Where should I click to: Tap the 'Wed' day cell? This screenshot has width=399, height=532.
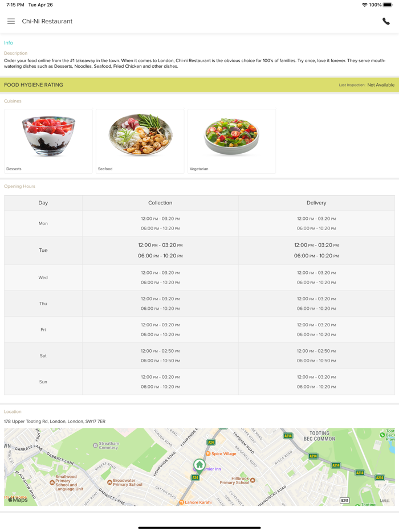point(43,277)
